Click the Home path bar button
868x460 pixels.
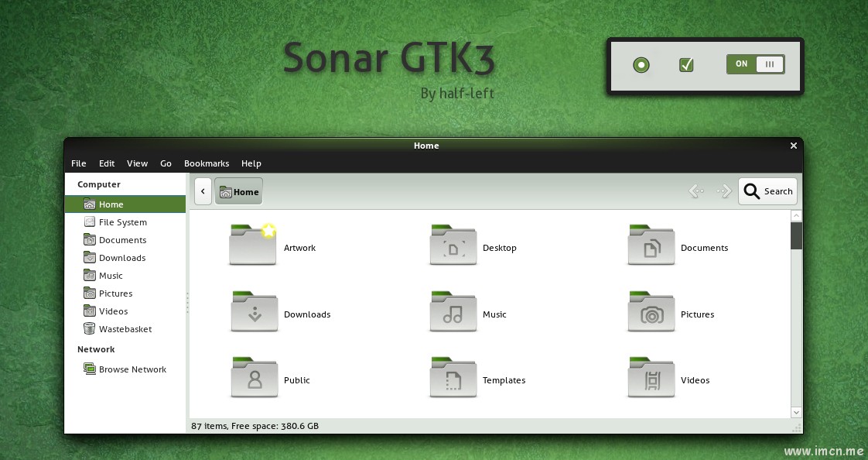[238, 191]
